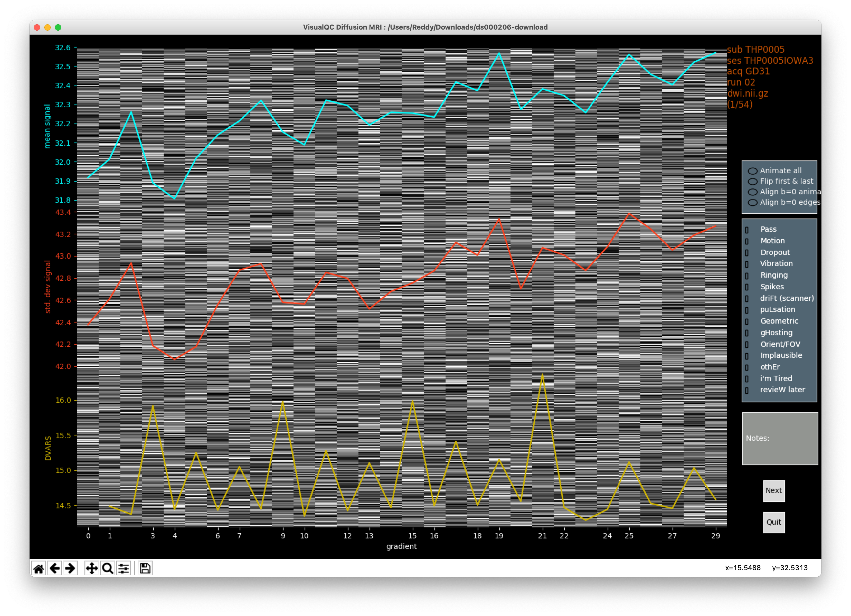Activate the Pan axes tool

coord(92,568)
